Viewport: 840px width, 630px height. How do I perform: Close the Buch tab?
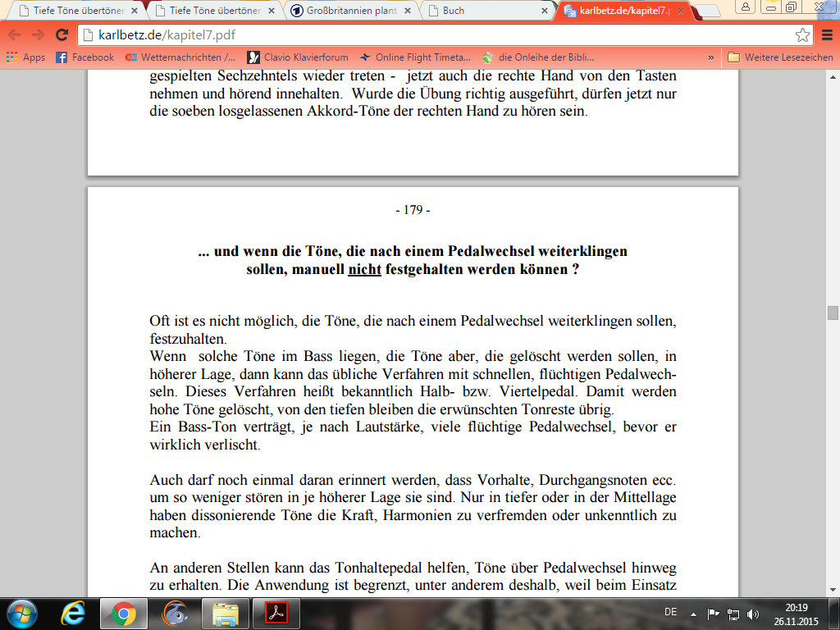[x=545, y=11]
